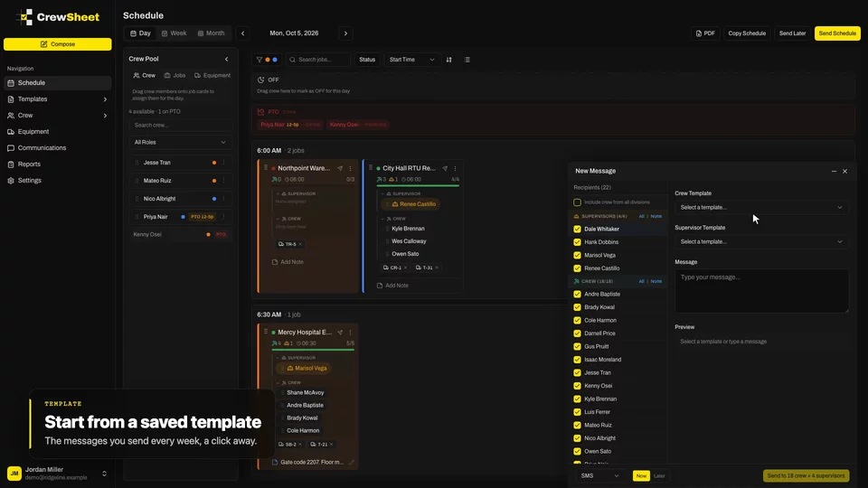The image size is (868, 488).
Task: Uncheck Marisol Vega recipient
Action: point(578,256)
